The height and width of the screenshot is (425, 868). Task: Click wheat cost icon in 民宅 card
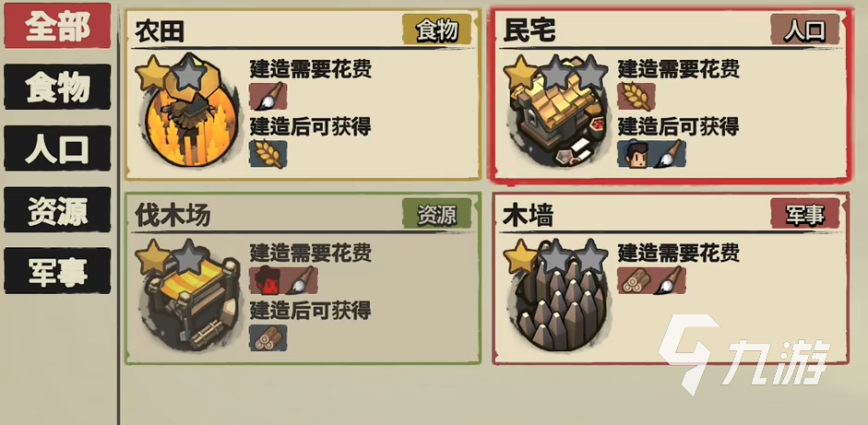click(636, 96)
